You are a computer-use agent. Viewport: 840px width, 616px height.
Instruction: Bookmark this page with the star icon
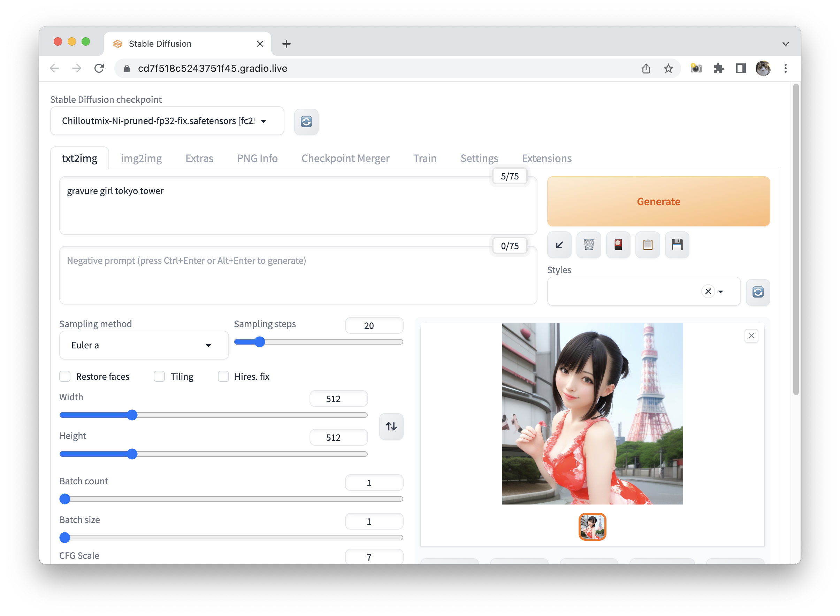[x=668, y=68]
